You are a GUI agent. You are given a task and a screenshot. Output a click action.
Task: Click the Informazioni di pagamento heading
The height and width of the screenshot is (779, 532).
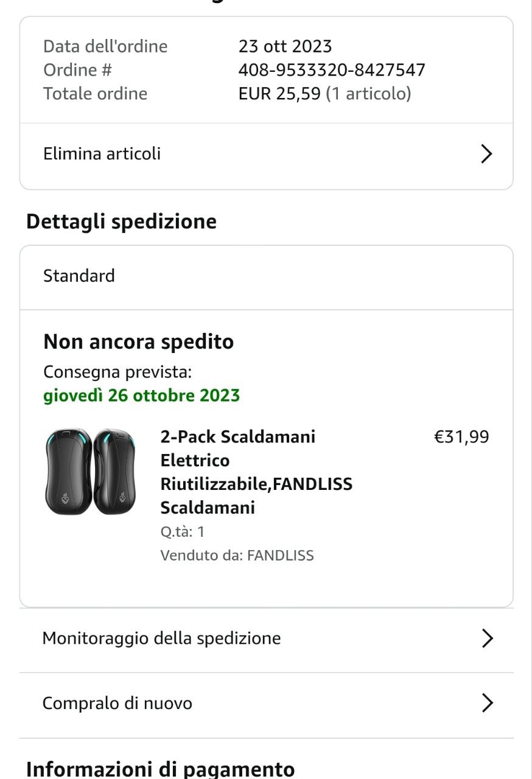160,769
